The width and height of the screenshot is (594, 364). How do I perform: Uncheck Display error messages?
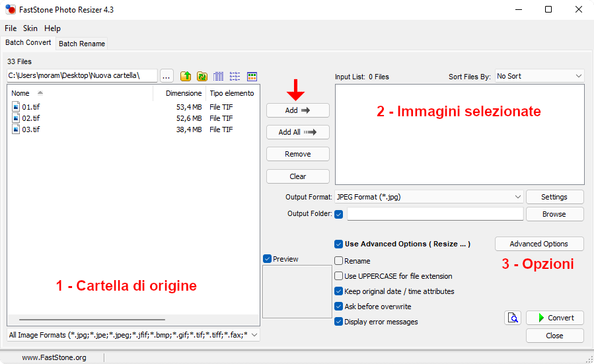tap(339, 322)
